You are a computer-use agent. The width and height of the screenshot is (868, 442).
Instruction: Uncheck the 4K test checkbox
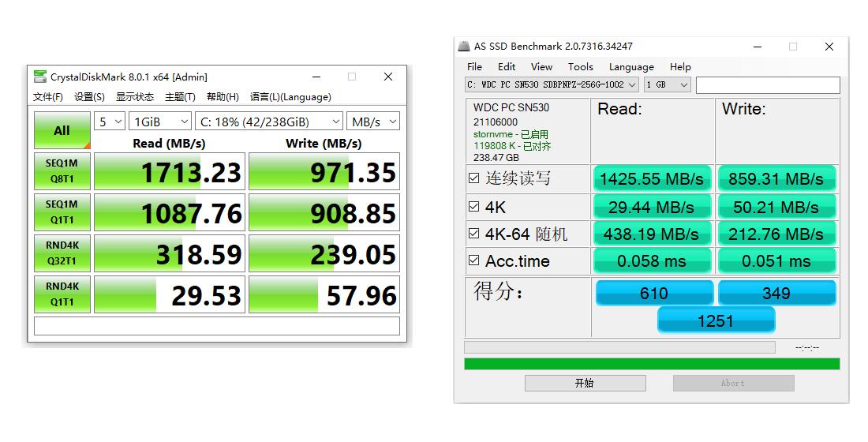[x=474, y=207]
